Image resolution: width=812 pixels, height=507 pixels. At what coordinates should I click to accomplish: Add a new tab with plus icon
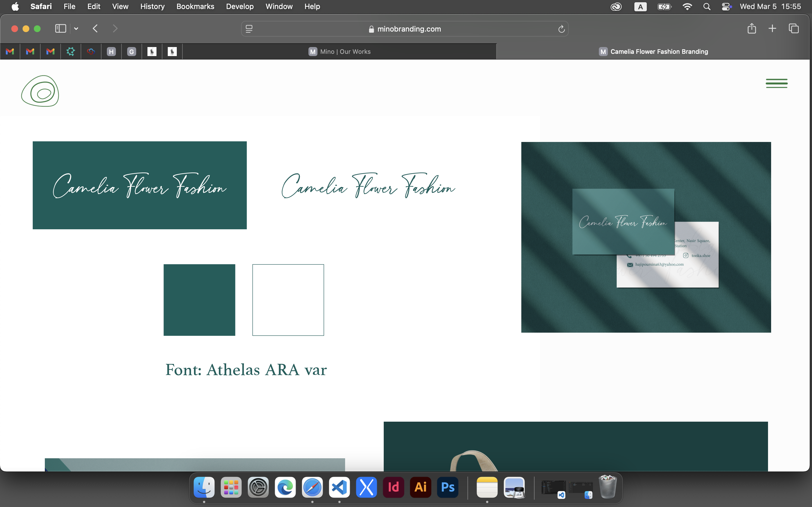tap(772, 28)
